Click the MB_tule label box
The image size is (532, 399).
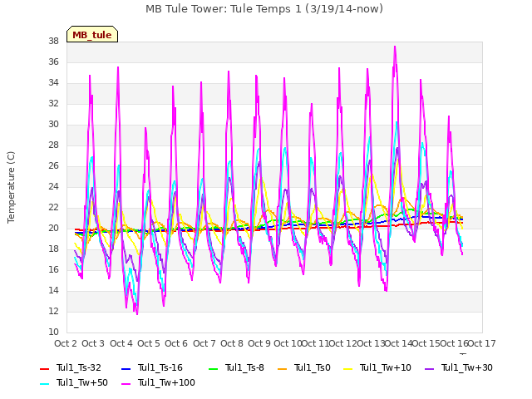(92, 34)
